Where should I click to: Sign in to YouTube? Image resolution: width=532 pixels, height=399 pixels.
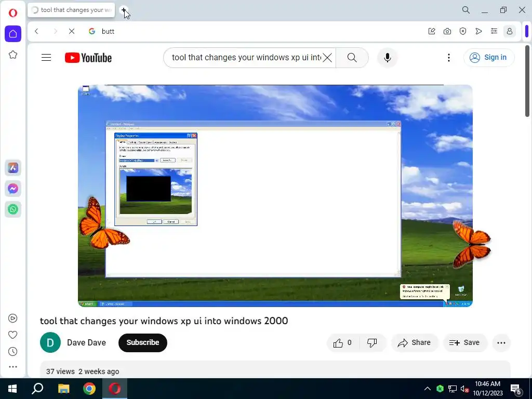[x=489, y=58]
